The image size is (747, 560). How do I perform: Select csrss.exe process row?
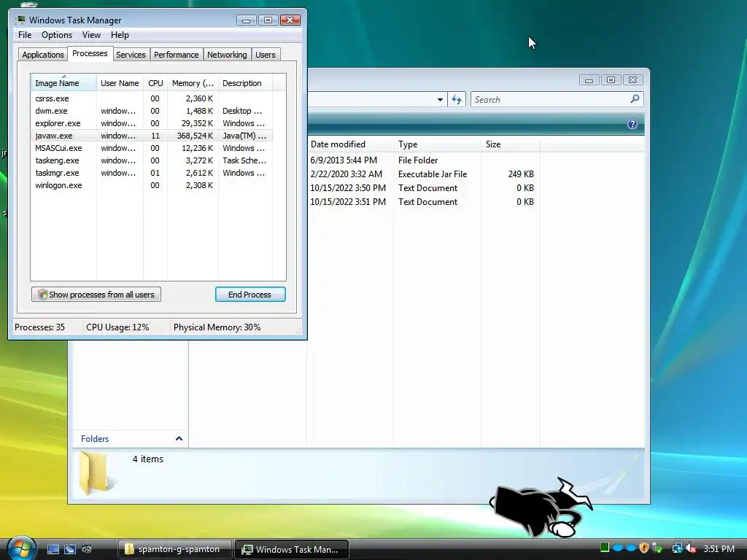tap(152, 98)
